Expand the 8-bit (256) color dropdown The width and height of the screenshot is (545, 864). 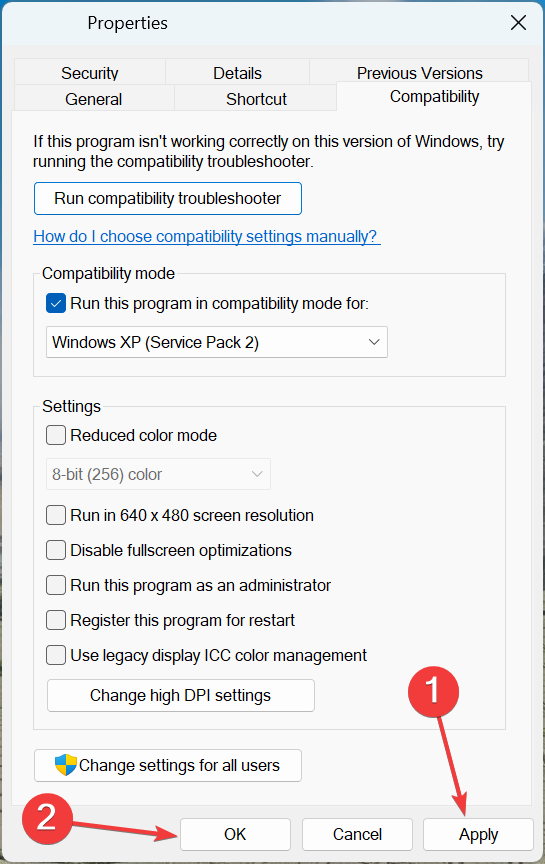coord(158,474)
